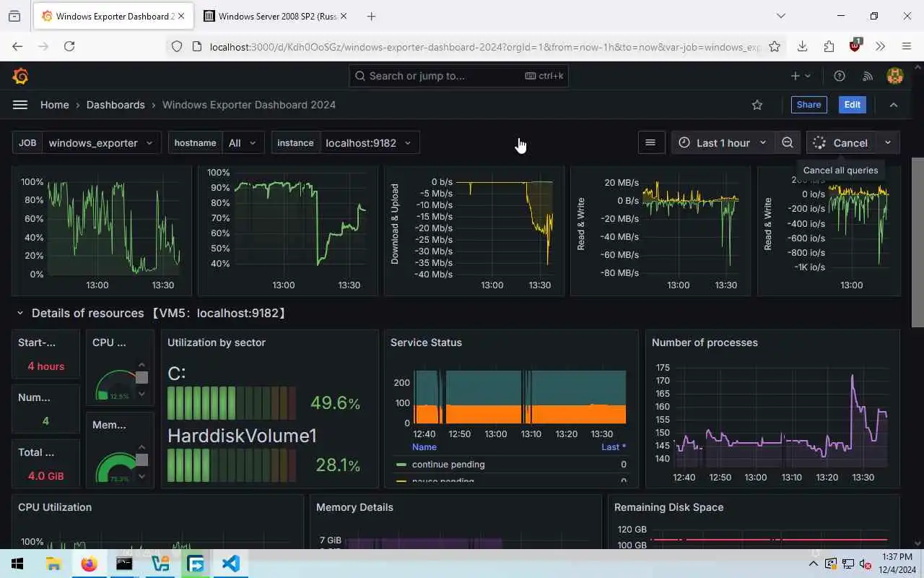This screenshot has height=578, width=924.
Task: Toggle the panel list view icon
Action: [x=650, y=142]
